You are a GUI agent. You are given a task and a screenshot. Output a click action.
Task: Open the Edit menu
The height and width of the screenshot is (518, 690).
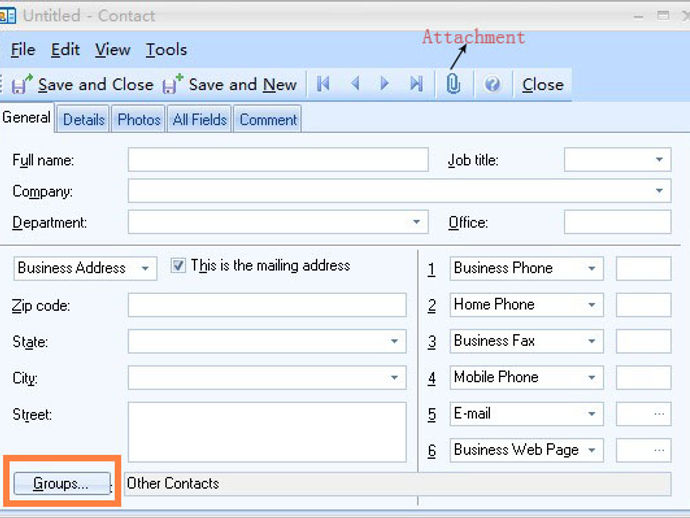(x=65, y=49)
